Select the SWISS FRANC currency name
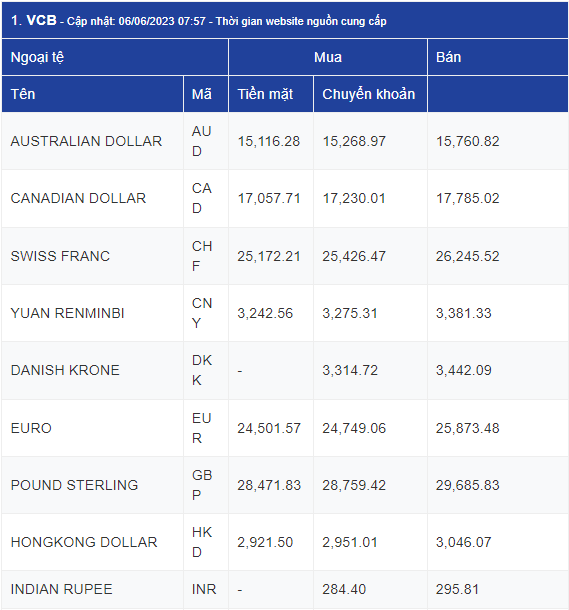Image resolution: width=569 pixels, height=610 pixels. (x=60, y=256)
